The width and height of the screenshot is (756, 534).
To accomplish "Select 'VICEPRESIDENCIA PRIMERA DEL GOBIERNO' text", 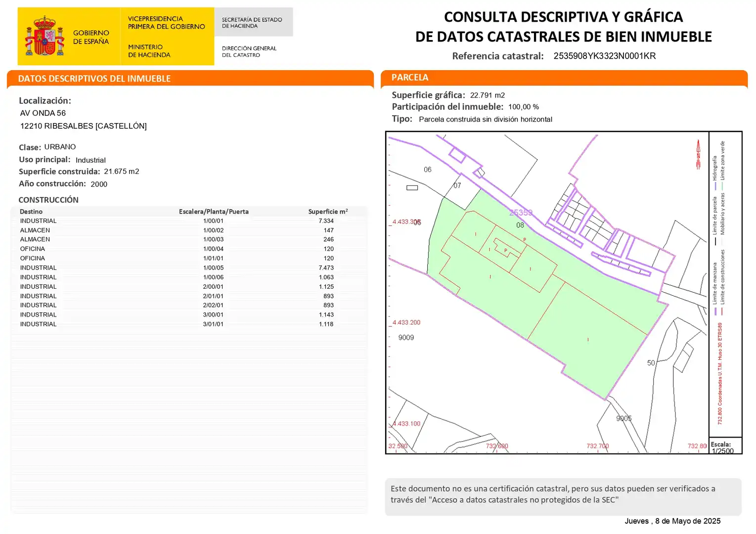I will (x=166, y=23).
